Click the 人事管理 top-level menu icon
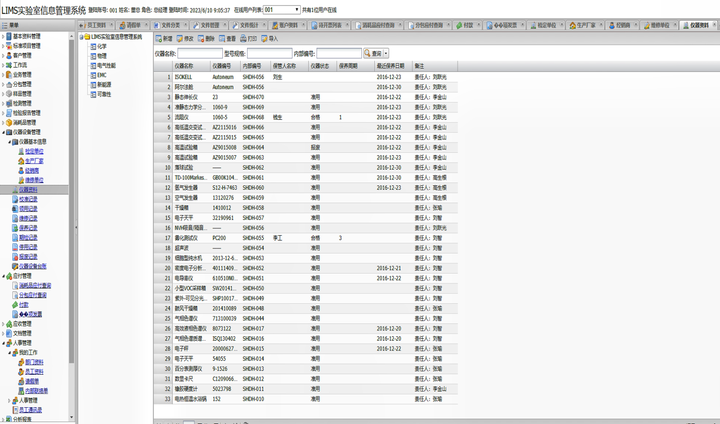Viewport: 720px width, 424px height. [x=9, y=343]
